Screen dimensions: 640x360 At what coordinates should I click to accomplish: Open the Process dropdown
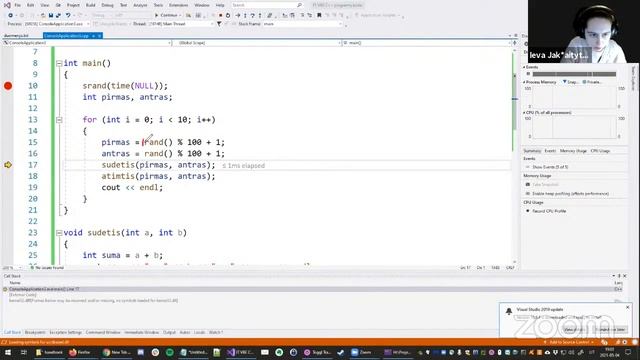click(57, 24)
